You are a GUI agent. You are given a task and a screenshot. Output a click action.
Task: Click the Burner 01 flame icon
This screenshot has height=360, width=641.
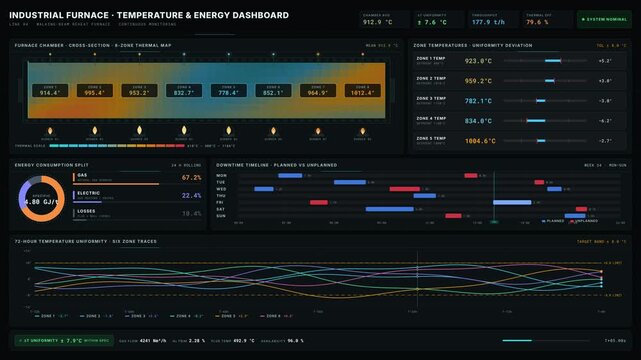(50, 131)
